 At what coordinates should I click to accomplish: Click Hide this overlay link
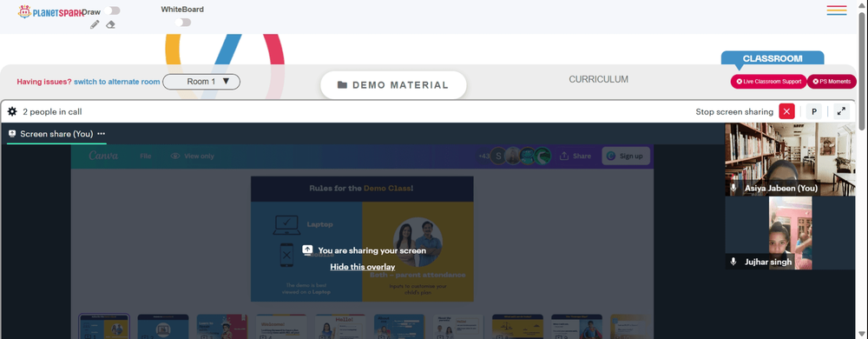[363, 267]
